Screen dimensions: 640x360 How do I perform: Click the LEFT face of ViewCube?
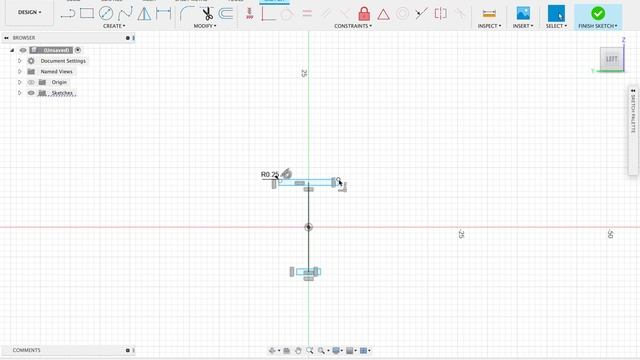[x=611, y=59]
